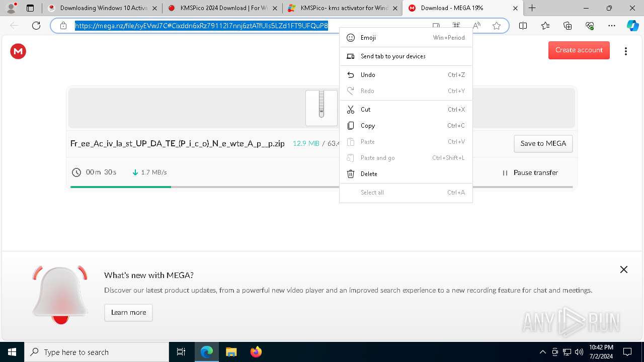
Task: Open the Edge profile icon
Action: 11,8
